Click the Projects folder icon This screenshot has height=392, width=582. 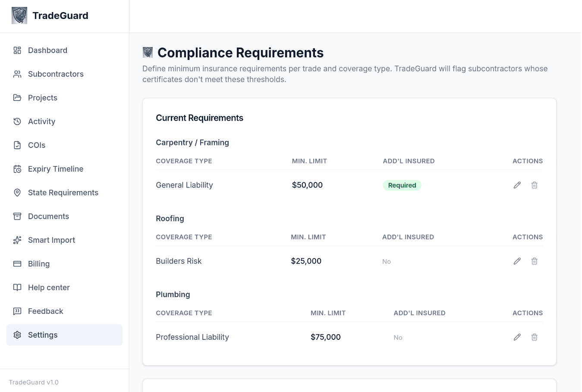pyautogui.click(x=17, y=98)
